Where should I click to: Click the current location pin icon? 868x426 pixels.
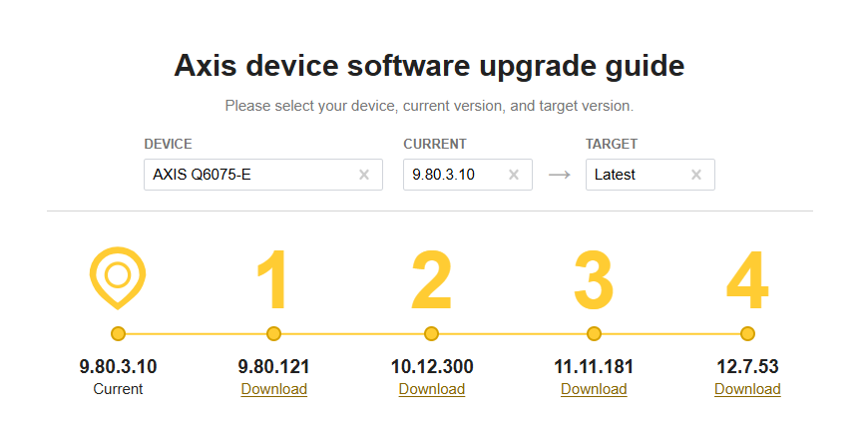(x=118, y=278)
